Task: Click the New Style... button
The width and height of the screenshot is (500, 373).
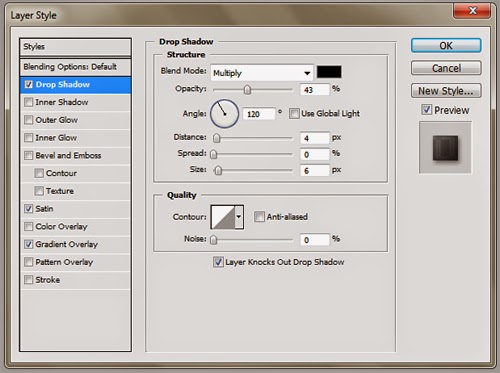Action: click(446, 91)
